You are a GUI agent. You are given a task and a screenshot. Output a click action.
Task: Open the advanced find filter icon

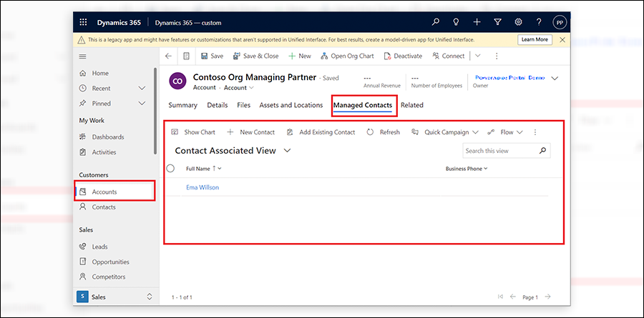(497, 23)
